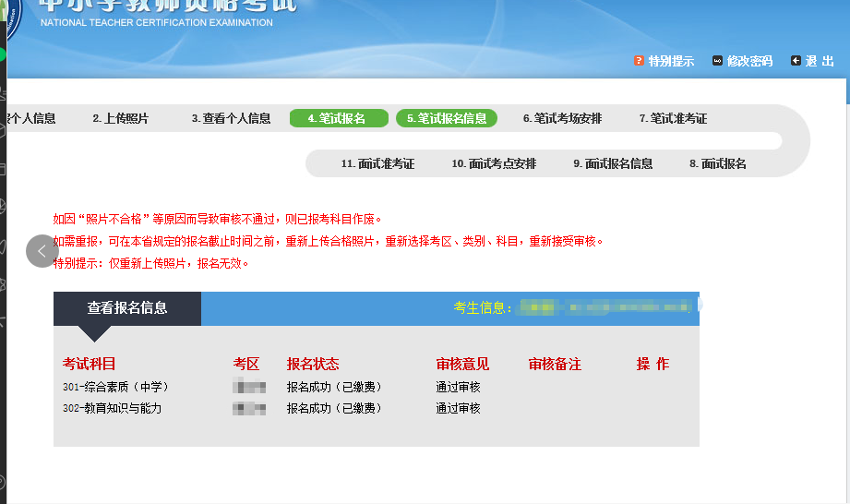Click the red notice beginning 如需重报
This screenshot has width=850, height=504.
pyautogui.click(x=328, y=241)
